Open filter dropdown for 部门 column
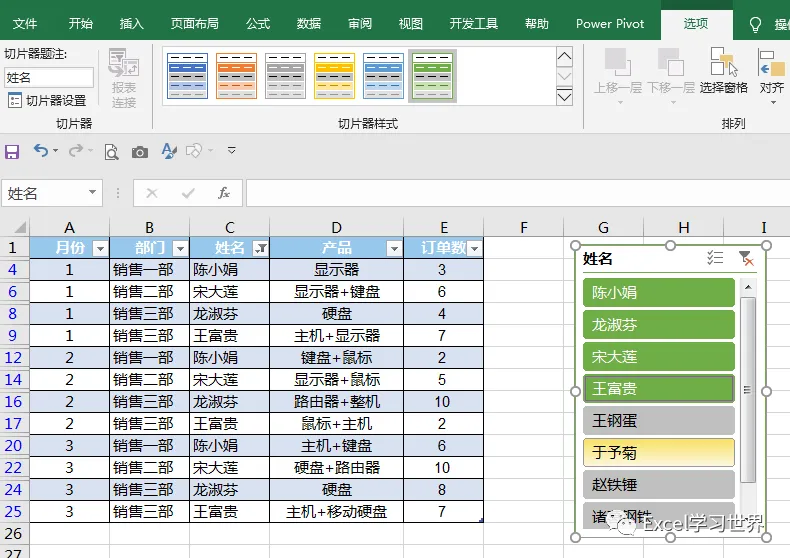Screen dimensions: 790x558 [x=180, y=248]
